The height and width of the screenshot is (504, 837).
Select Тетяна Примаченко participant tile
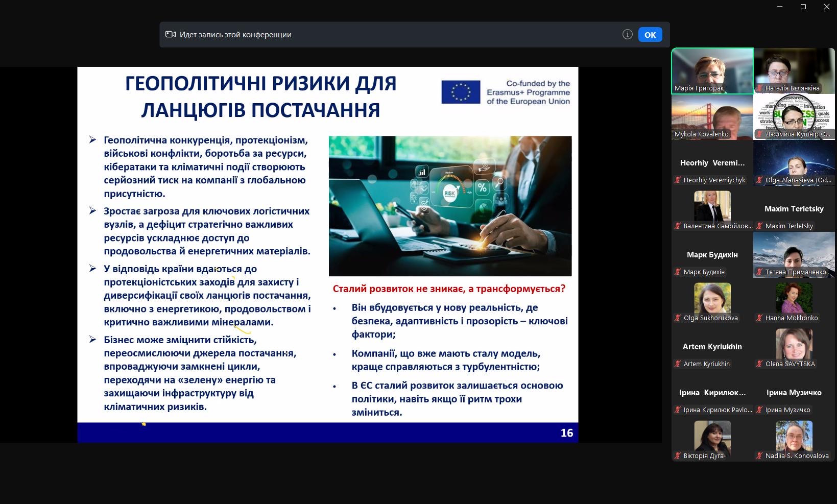(x=794, y=255)
